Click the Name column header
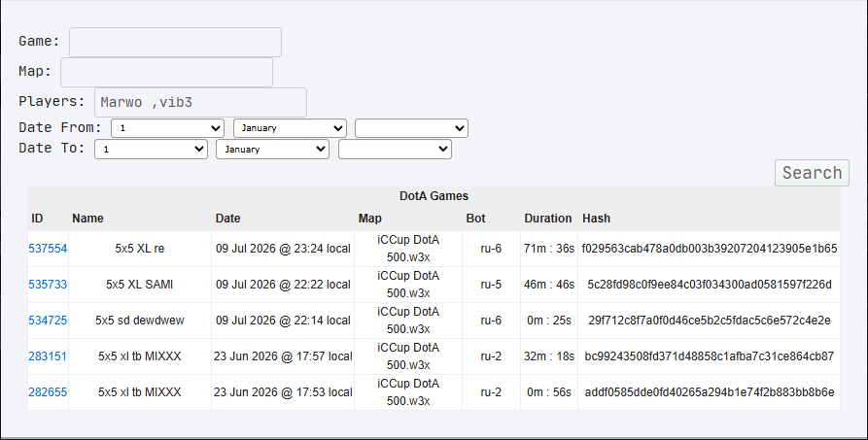This screenshot has width=868, height=440. coord(87,219)
